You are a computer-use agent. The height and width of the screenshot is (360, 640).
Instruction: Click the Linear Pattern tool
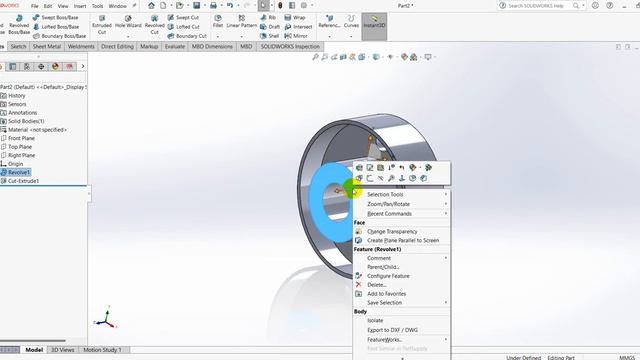click(242, 22)
